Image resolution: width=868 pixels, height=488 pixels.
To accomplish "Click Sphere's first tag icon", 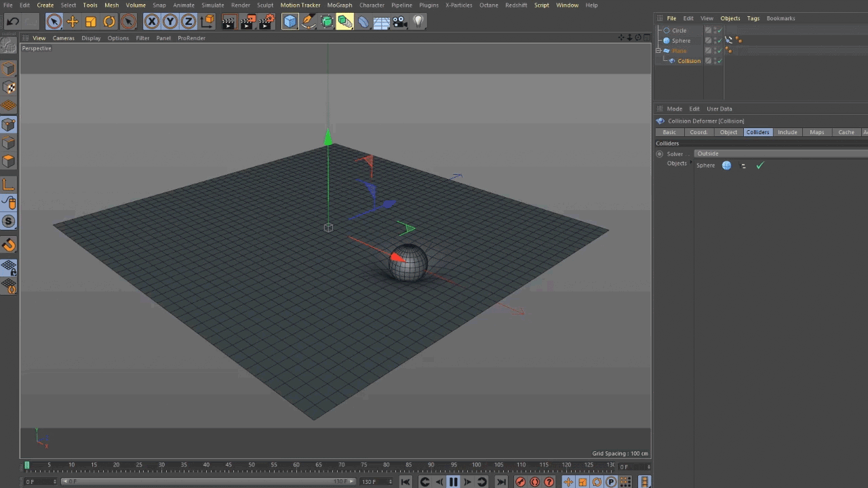I will coord(729,40).
